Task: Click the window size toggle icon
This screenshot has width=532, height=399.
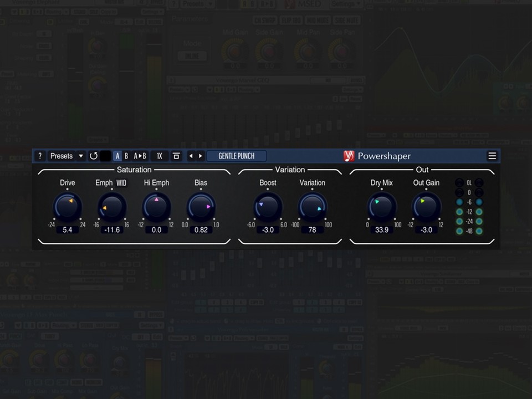Action: pyautogui.click(x=176, y=156)
